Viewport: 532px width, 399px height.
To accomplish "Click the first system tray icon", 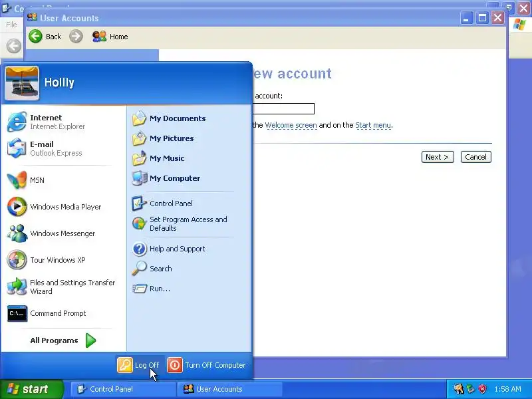I will click(x=458, y=389).
